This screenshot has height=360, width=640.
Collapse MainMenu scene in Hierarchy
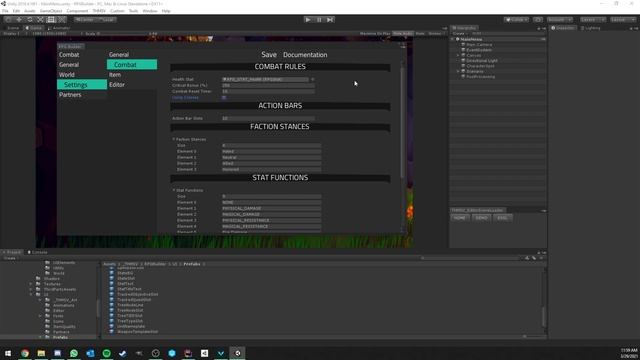click(x=453, y=39)
